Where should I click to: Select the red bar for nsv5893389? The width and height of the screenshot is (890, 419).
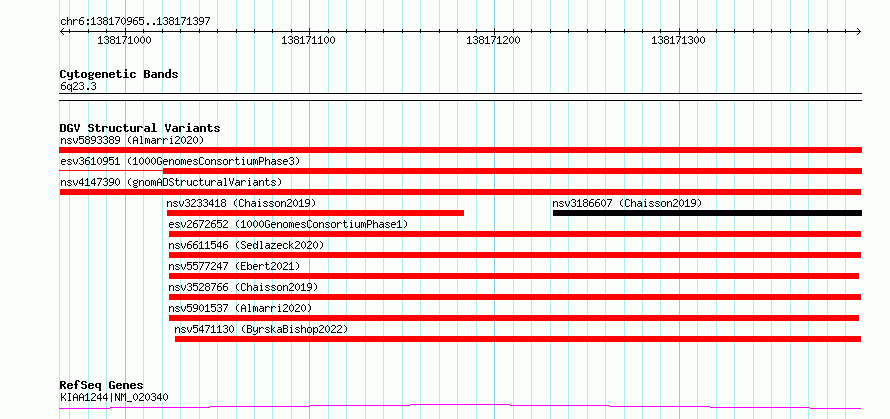(x=460, y=150)
